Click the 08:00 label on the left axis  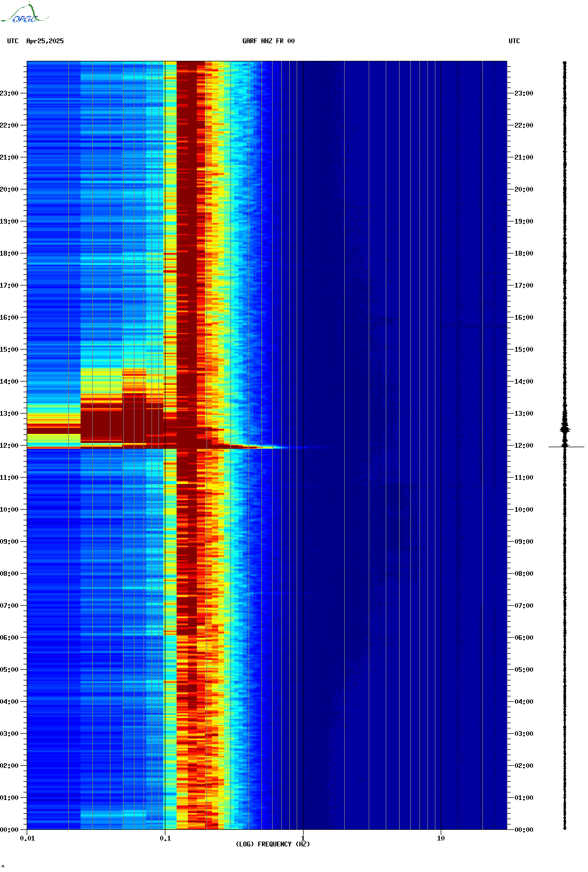pyautogui.click(x=9, y=574)
